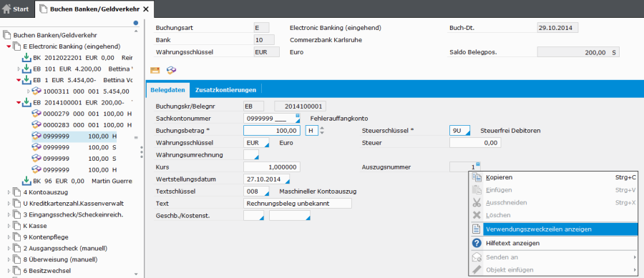The height and width of the screenshot is (278, 644).
Task: Click the posting icon of row 0000279
Action: pyautogui.click(x=36, y=114)
